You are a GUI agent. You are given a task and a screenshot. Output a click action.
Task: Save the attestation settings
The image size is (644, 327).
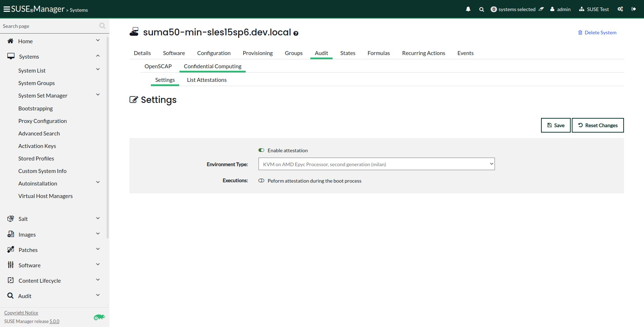click(556, 125)
